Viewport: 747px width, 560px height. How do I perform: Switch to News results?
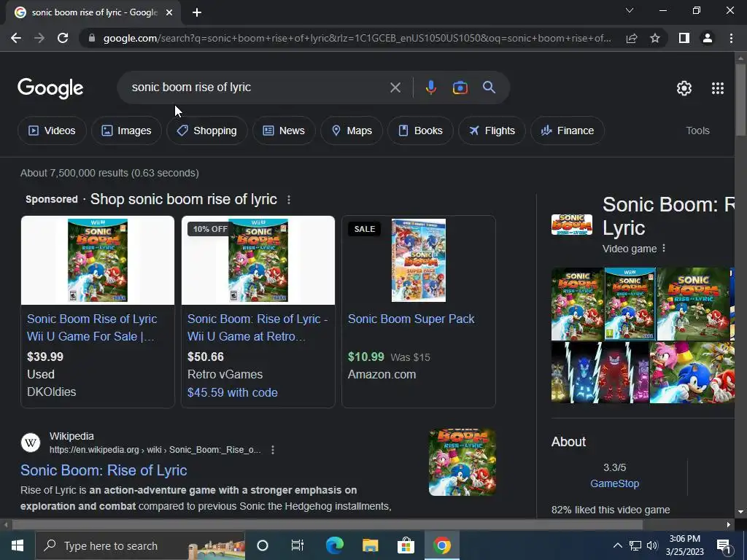(284, 131)
